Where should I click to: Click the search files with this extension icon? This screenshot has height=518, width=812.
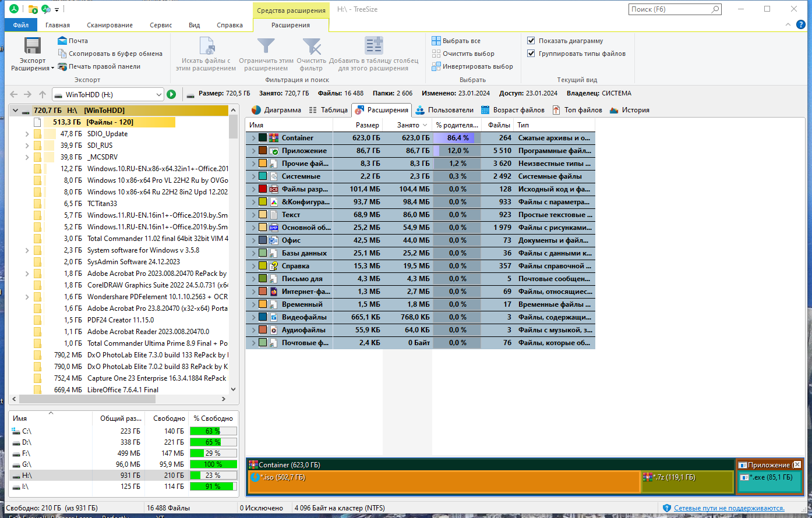(x=206, y=46)
